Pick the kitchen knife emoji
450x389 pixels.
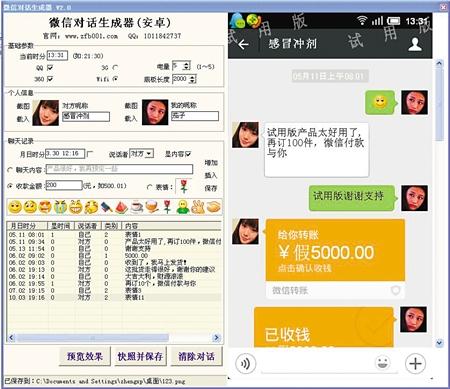coord(106,207)
